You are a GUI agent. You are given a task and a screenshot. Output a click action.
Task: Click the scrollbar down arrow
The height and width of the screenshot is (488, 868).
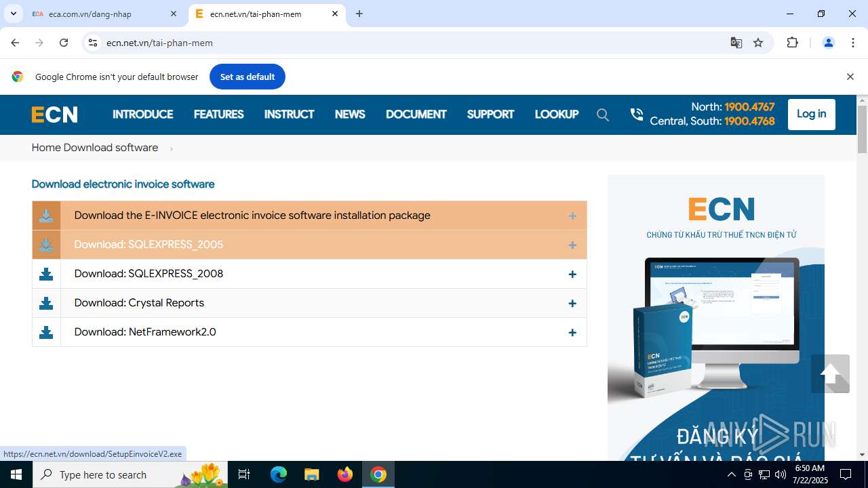[x=862, y=455]
